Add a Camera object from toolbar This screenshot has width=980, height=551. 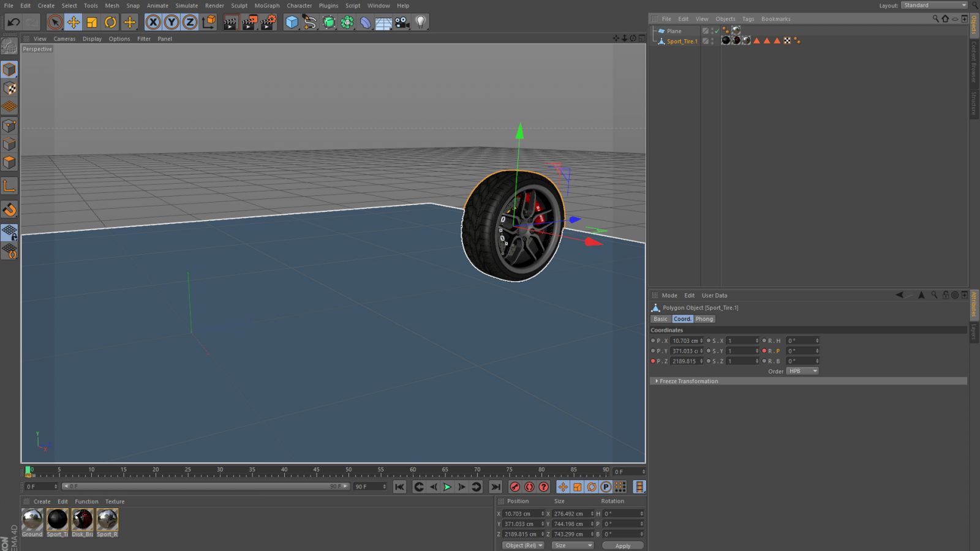click(x=402, y=23)
